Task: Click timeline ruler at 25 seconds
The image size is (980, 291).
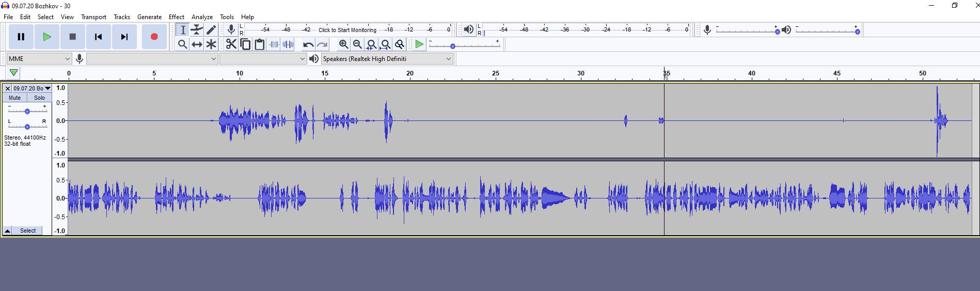Action: coord(495,74)
